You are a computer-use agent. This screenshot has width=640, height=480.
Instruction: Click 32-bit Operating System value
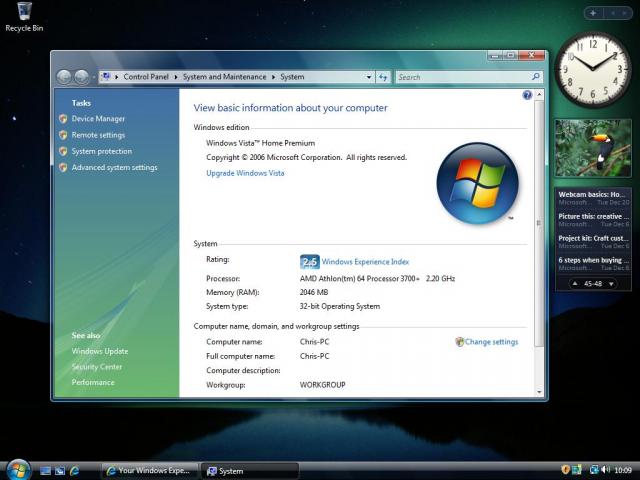coord(340,306)
